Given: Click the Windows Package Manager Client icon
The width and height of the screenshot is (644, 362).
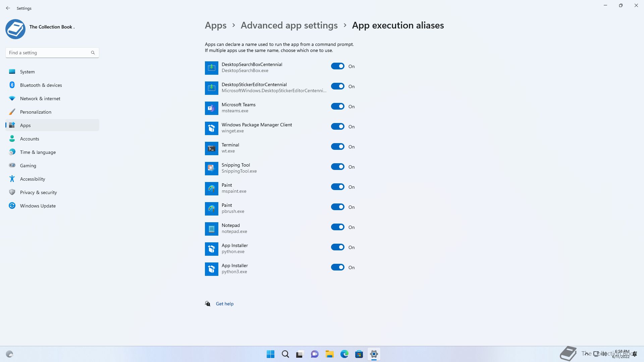Looking at the screenshot, I should point(211,128).
